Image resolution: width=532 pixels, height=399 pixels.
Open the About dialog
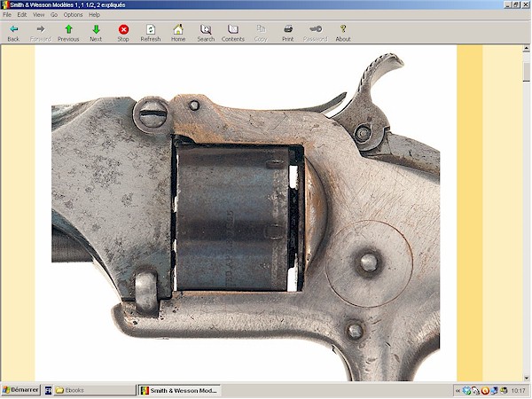click(x=343, y=33)
